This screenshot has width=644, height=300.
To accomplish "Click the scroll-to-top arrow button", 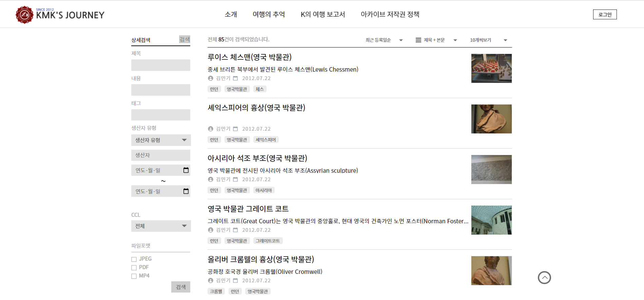I will point(544,278).
